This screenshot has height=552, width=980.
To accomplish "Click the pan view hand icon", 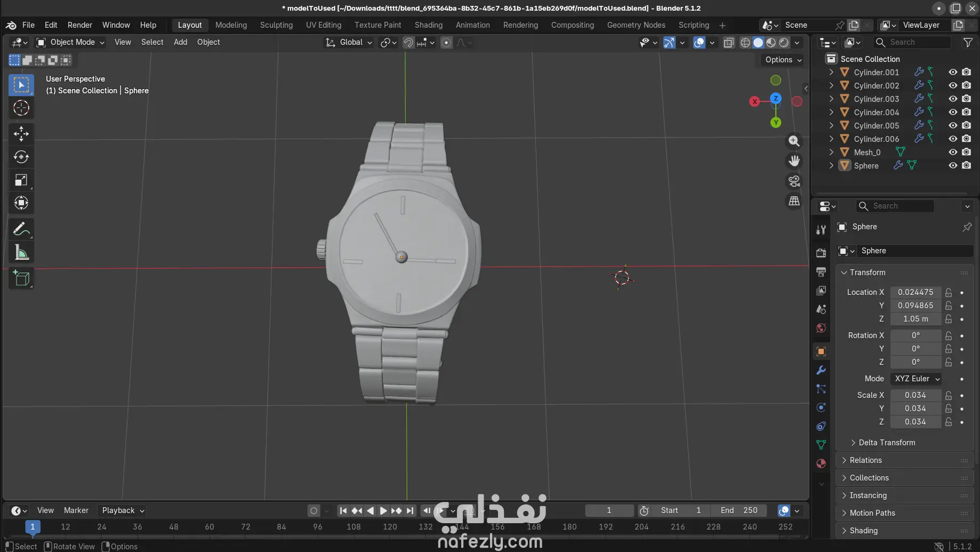I will (x=794, y=161).
